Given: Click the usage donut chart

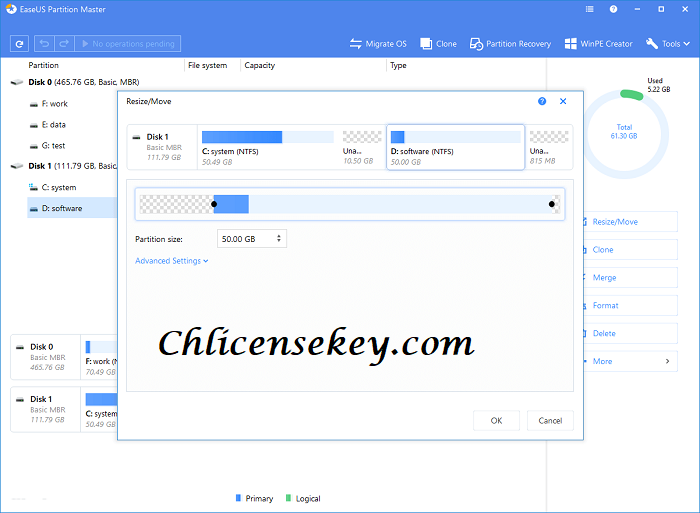Looking at the screenshot, I should coord(625,134).
